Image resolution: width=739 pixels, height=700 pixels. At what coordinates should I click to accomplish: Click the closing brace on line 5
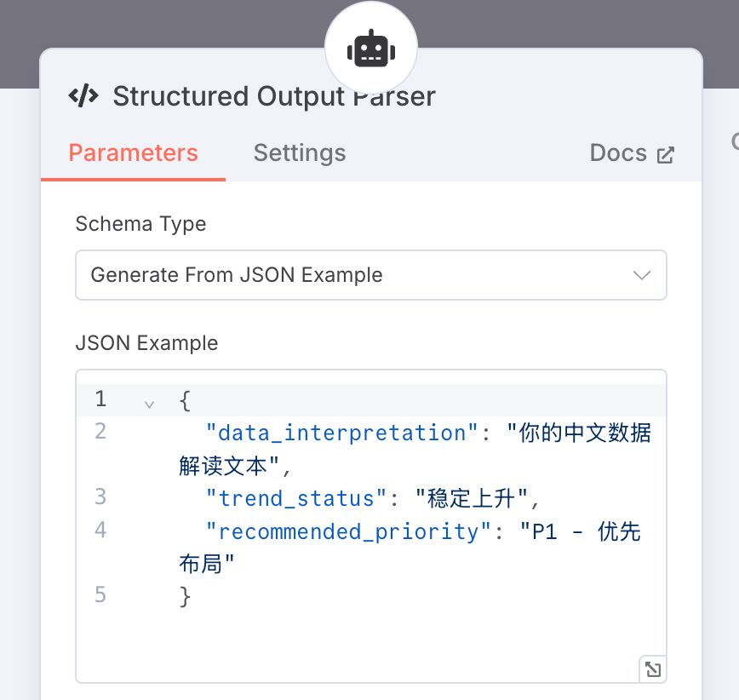coord(186,596)
